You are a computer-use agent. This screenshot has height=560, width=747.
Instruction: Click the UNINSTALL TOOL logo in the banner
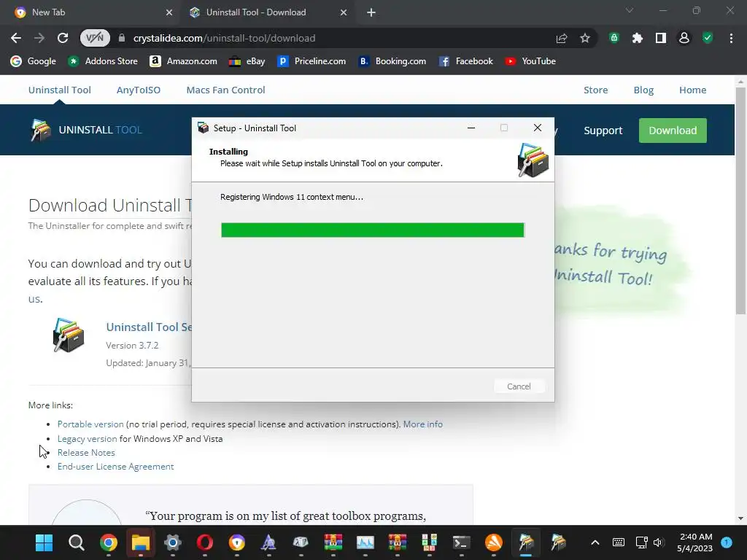point(86,130)
